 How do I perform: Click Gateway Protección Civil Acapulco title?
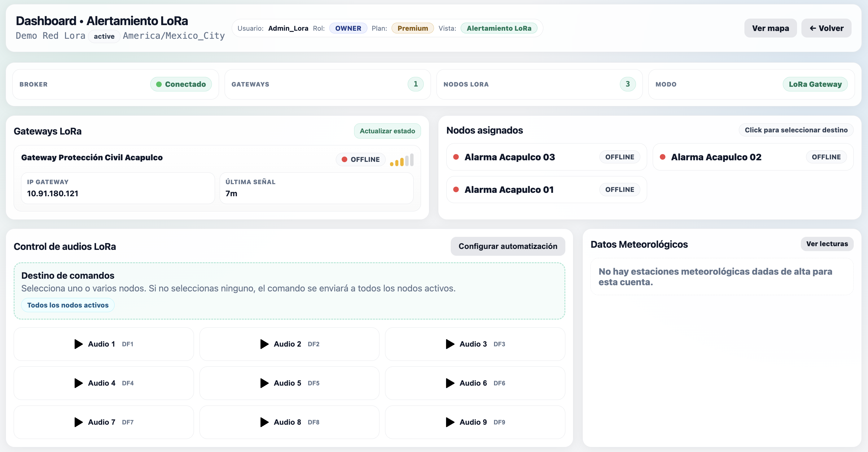[92, 157]
